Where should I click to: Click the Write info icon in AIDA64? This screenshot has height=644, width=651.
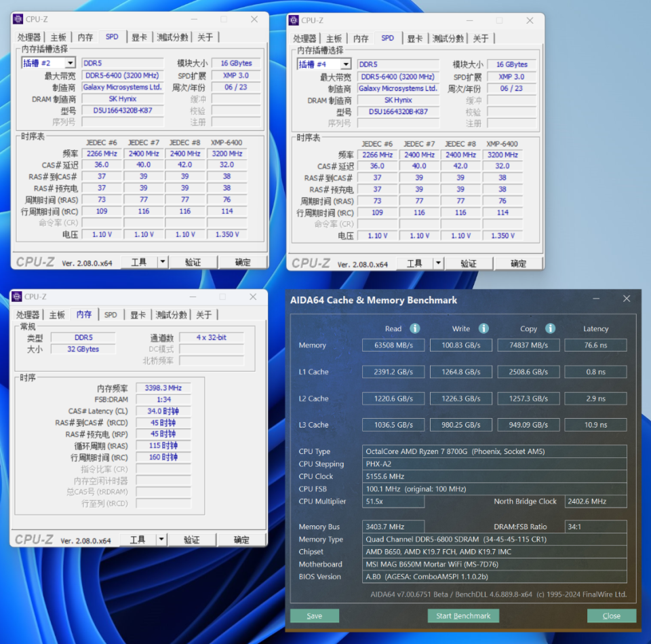484,328
